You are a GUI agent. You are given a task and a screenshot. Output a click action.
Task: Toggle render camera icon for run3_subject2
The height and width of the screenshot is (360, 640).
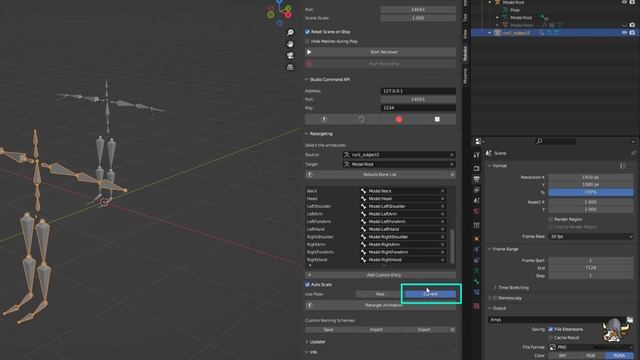pyautogui.click(x=632, y=33)
